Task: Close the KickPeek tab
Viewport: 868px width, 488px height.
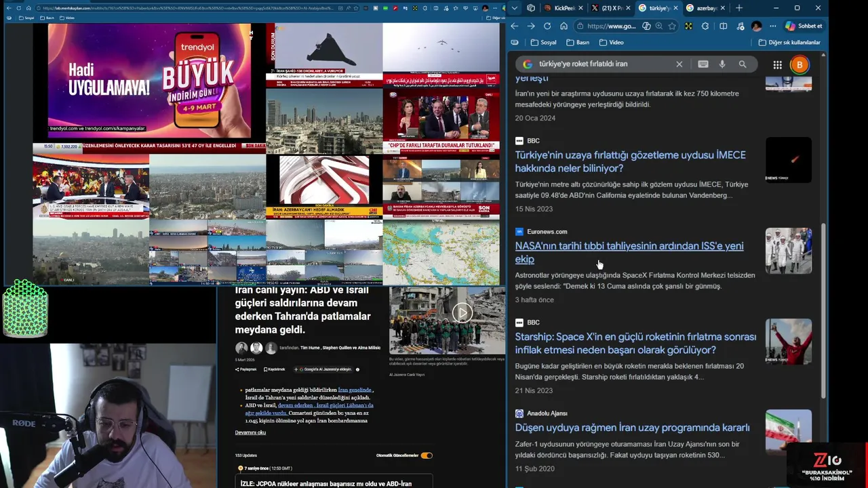Action: pos(580,8)
